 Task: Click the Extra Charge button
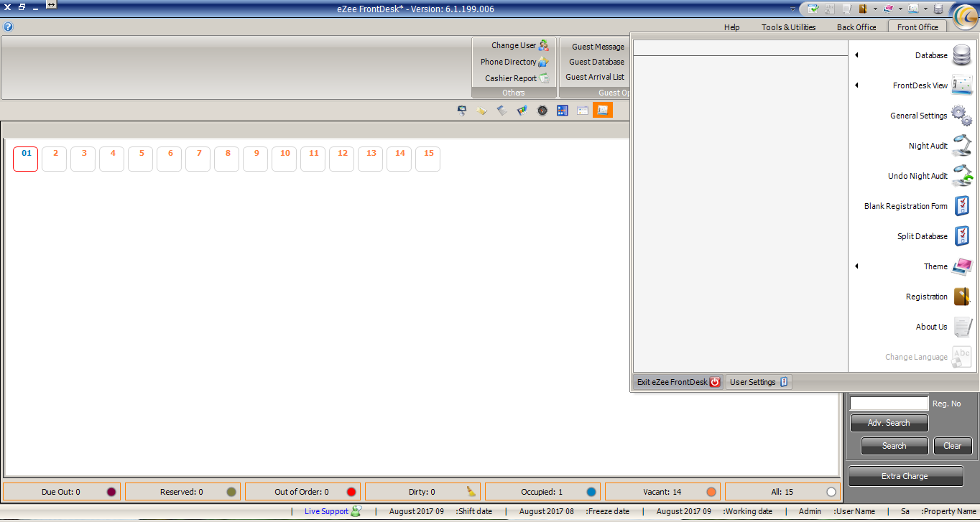(x=905, y=476)
